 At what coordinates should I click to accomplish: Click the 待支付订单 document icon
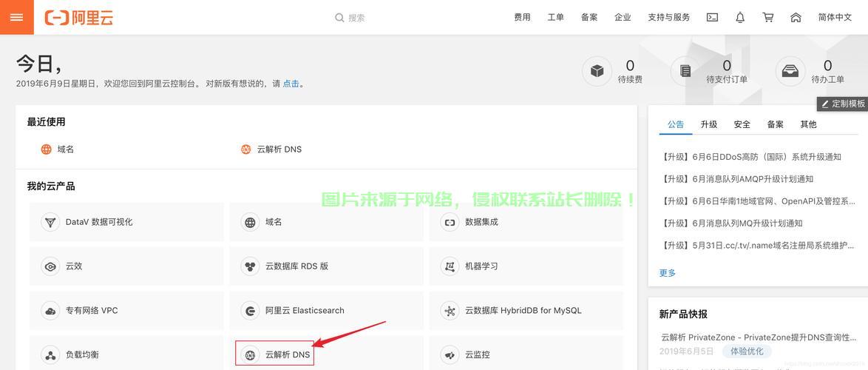pyautogui.click(x=685, y=72)
